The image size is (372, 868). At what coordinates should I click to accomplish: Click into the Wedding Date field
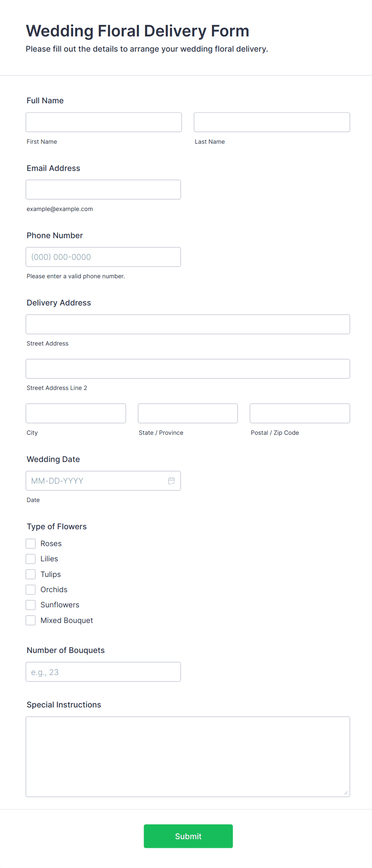[x=92, y=481]
